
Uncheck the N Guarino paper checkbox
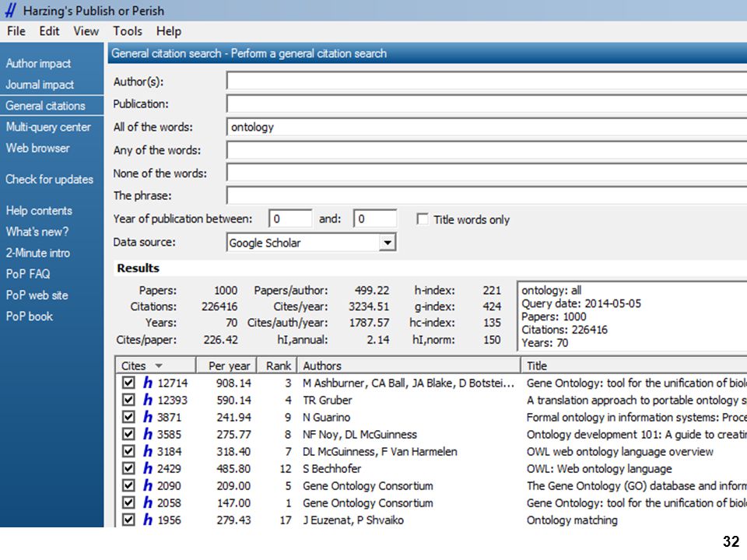tap(128, 417)
